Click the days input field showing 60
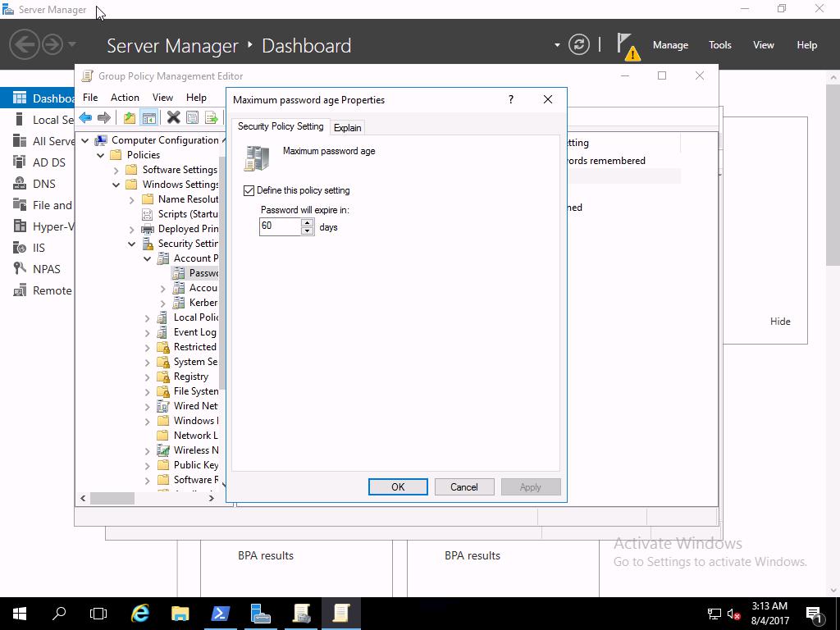Screen dimensions: 840x630 pos(280,226)
